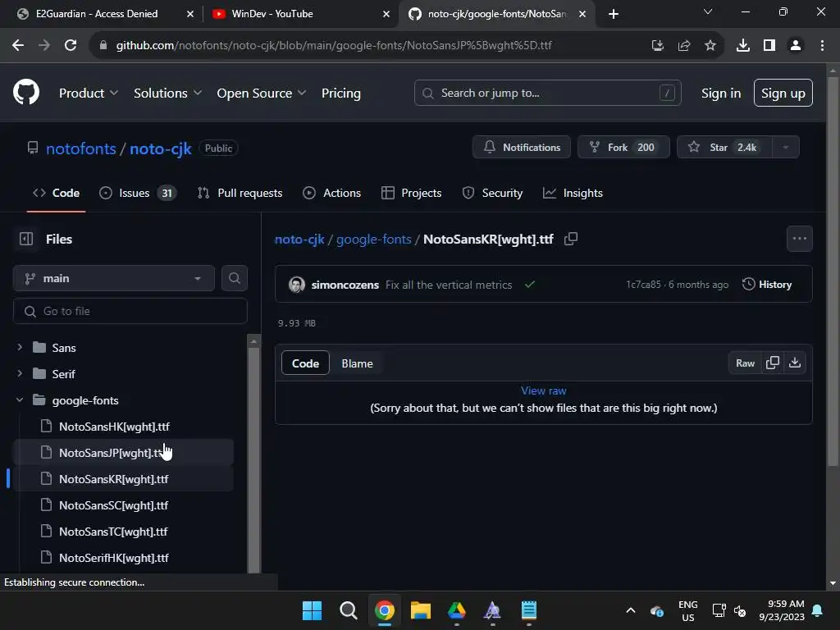Open the Security tab

click(492, 193)
